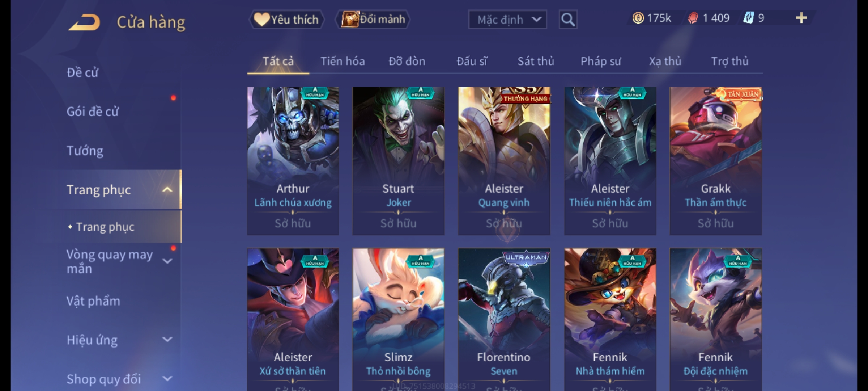Go to Gói đề cử section

[x=93, y=112]
